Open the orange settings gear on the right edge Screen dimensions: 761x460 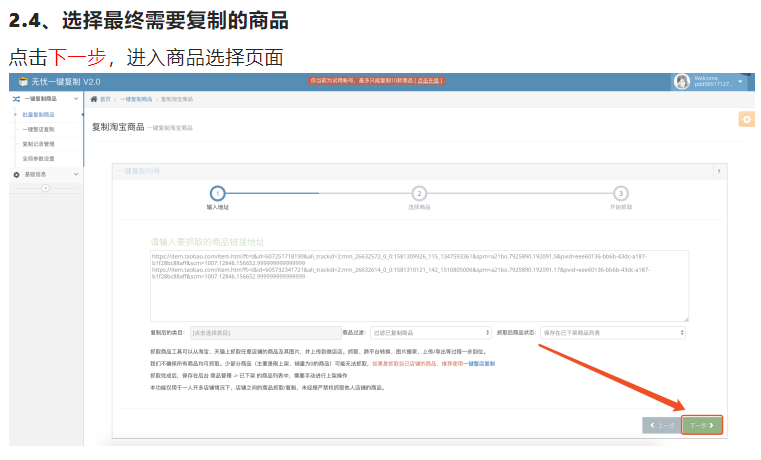click(x=746, y=119)
